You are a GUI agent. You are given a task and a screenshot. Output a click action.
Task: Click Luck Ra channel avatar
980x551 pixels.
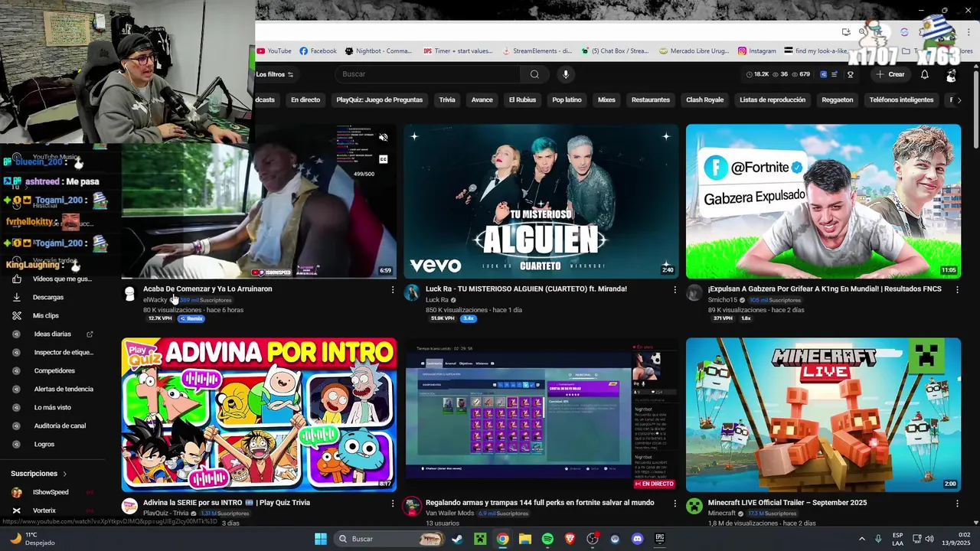[x=412, y=293]
